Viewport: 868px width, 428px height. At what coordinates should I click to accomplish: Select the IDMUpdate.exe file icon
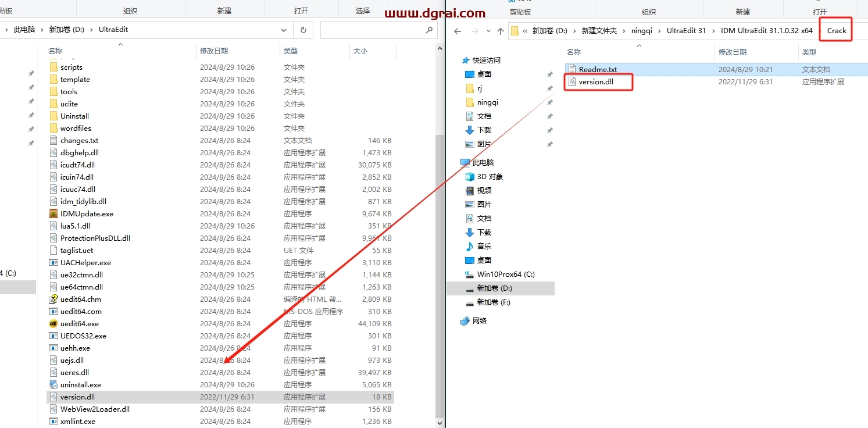[53, 214]
